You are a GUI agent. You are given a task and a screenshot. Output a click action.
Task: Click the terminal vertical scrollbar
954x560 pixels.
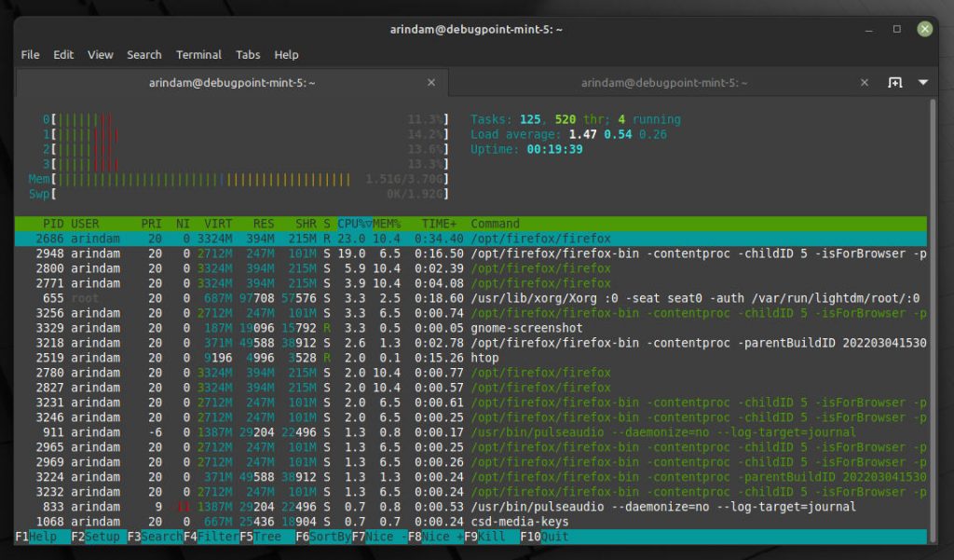(x=933, y=280)
